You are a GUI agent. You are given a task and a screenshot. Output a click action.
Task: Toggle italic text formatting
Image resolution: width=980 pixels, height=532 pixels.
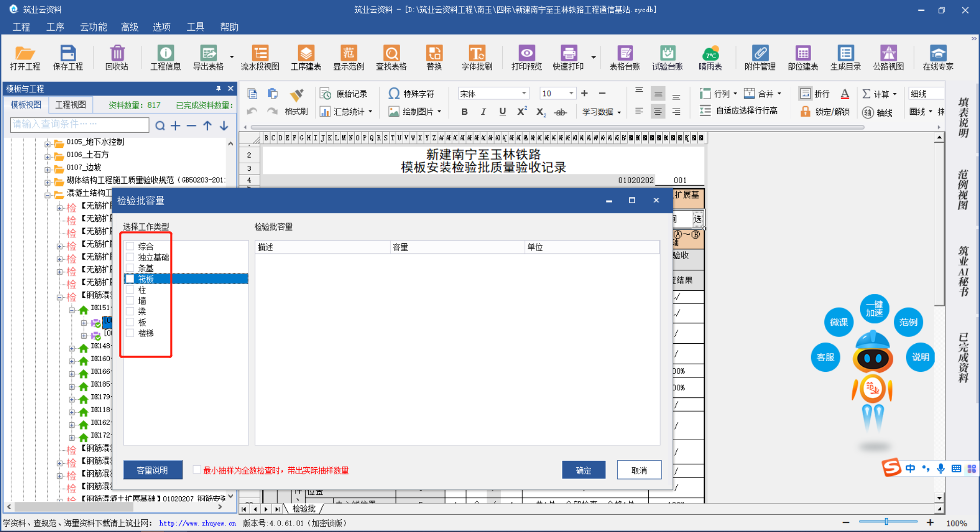coord(483,112)
